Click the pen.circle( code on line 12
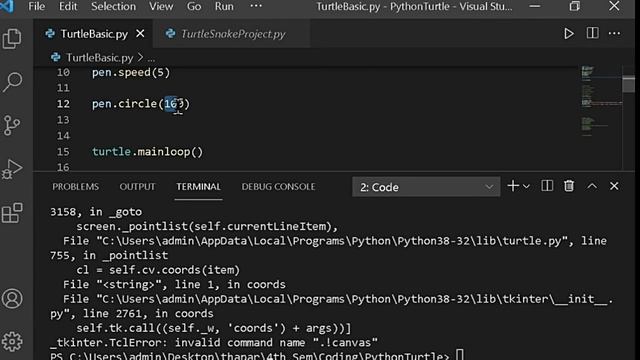640x360 pixels. point(127,104)
